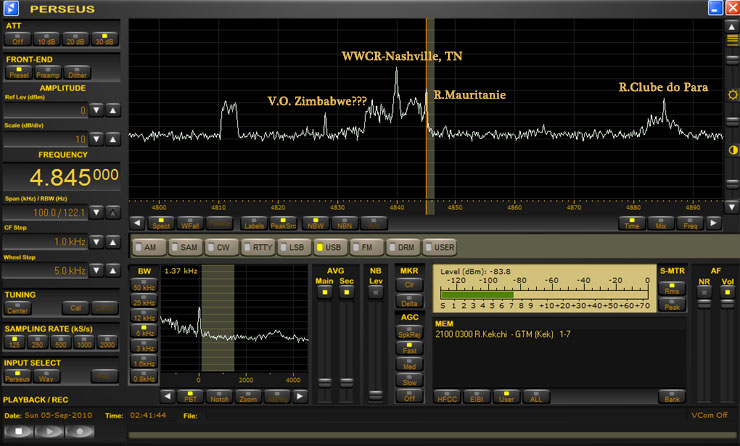
Task: Decrease Scale dB/div with down arrow
Action: click(x=96, y=139)
